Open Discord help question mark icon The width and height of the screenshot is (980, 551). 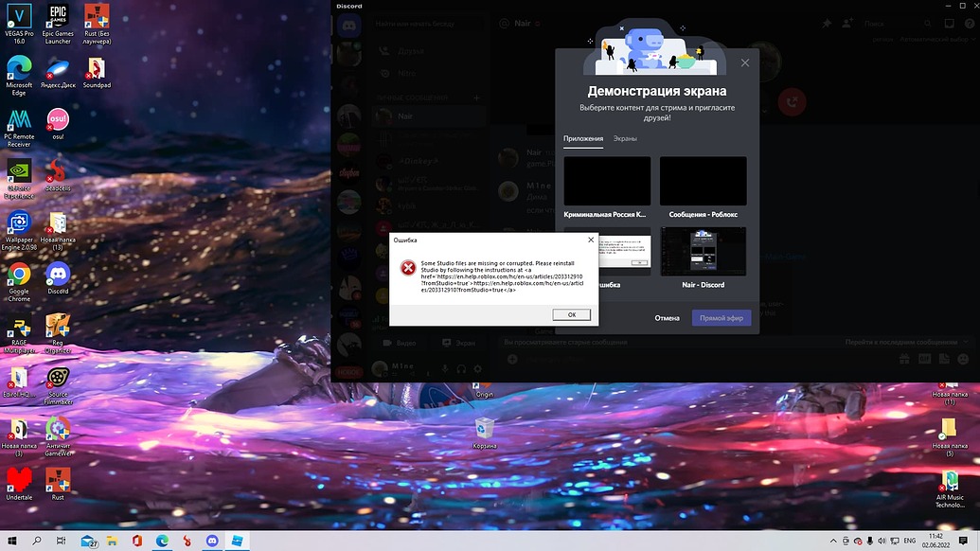pos(970,24)
